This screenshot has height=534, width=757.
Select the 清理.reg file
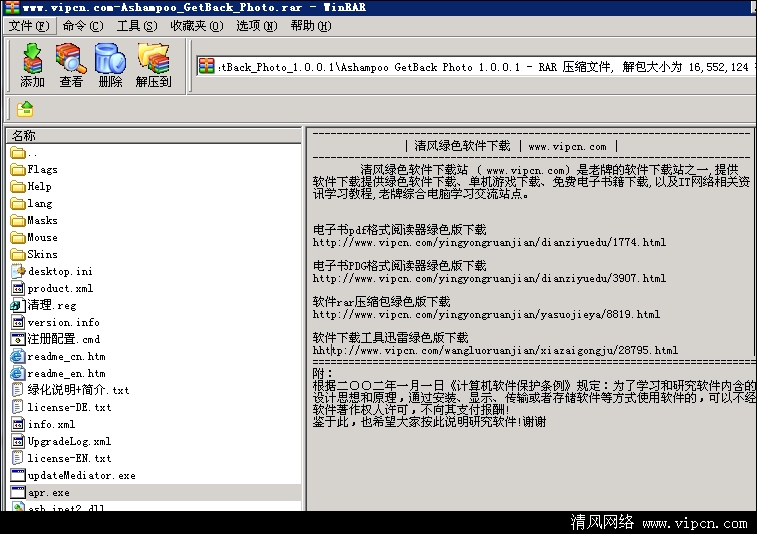click(43, 305)
